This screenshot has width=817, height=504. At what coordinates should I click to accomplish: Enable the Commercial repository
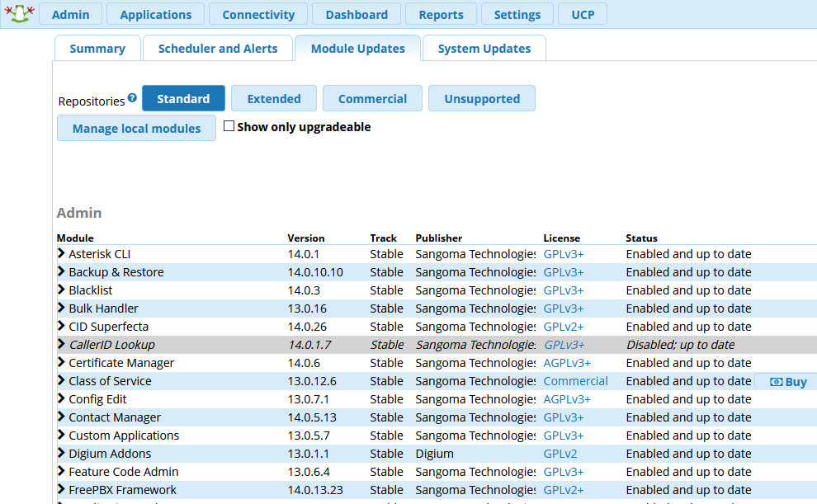click(x=372, y=98)
